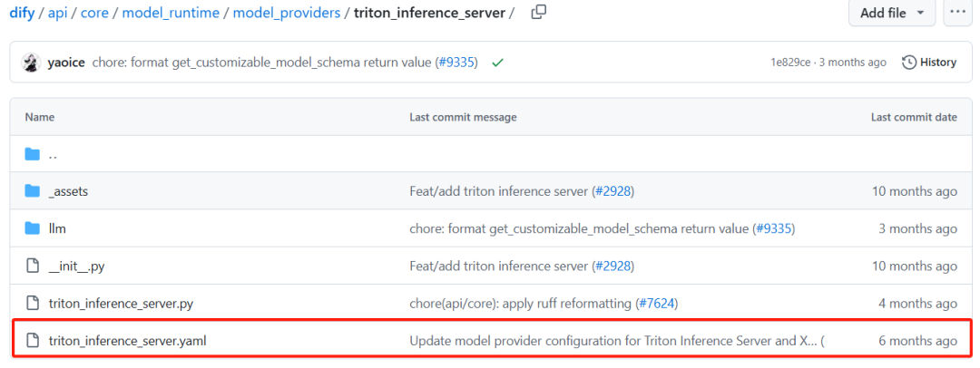Viewport: 980px width, 368px height.
Task: Click the '4 months ago' commit date
Action: click(x=917, y=305)
